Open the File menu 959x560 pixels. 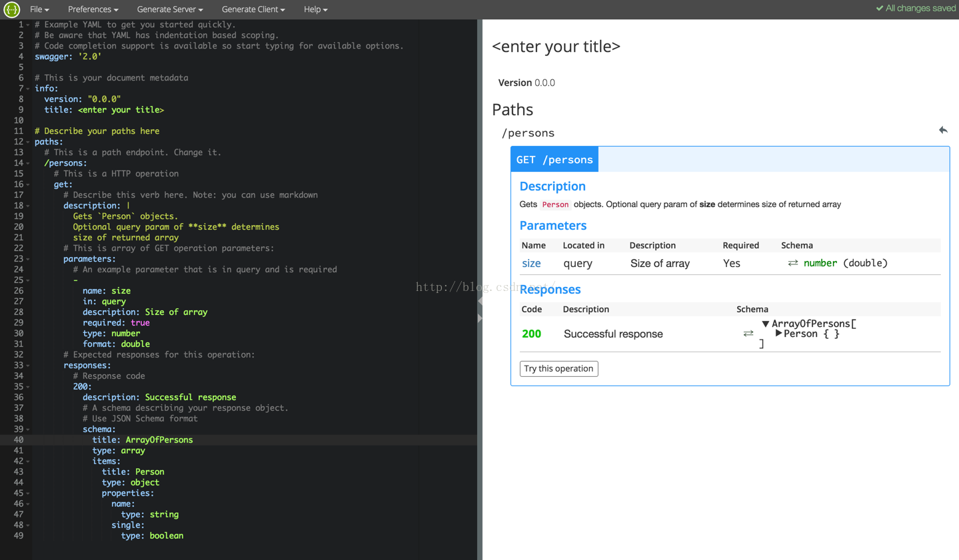pyautogui.click(x=39, y=9)
